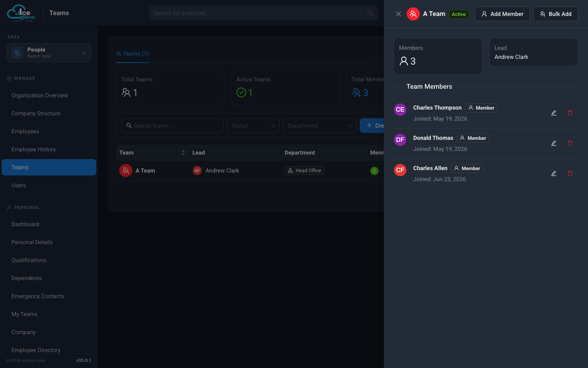Click the DF avatar for Donald Thomas
Screen dimensions: 588x368
400,140
